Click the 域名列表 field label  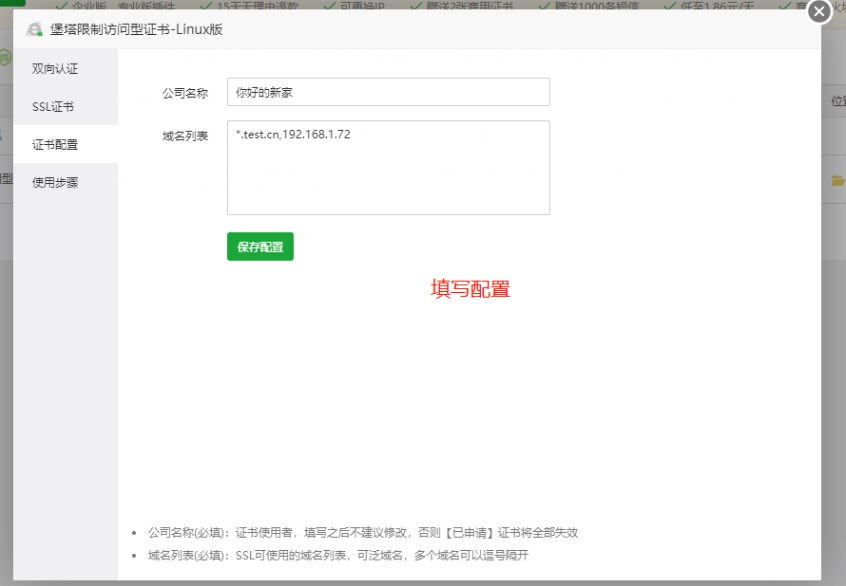(185, 136)
